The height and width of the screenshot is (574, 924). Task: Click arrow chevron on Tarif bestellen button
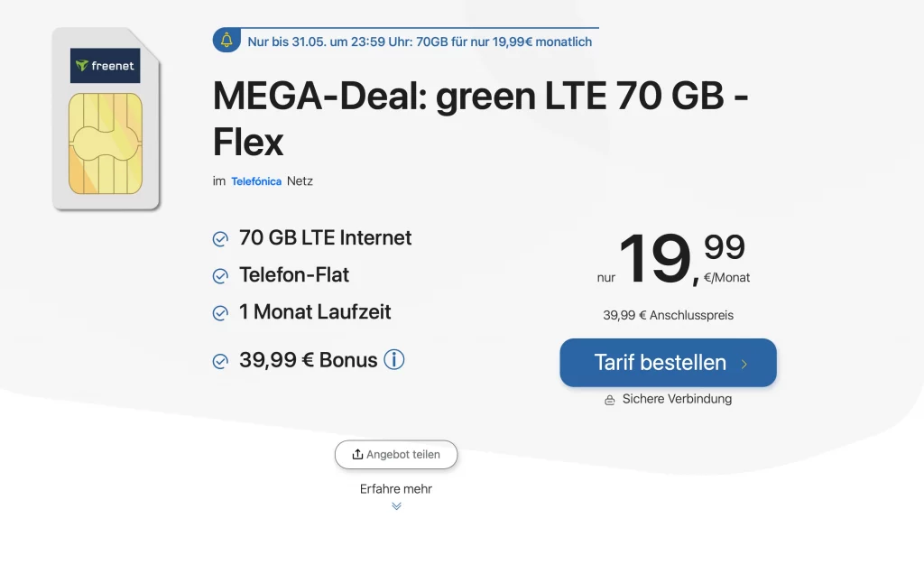(744, 364)
